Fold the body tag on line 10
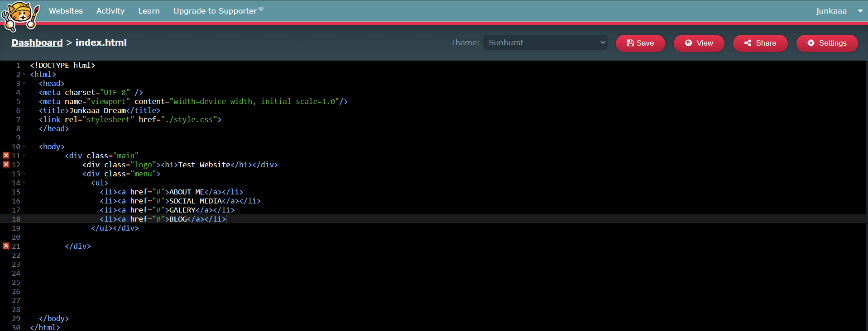868x331 pixels. pos(24,147)
